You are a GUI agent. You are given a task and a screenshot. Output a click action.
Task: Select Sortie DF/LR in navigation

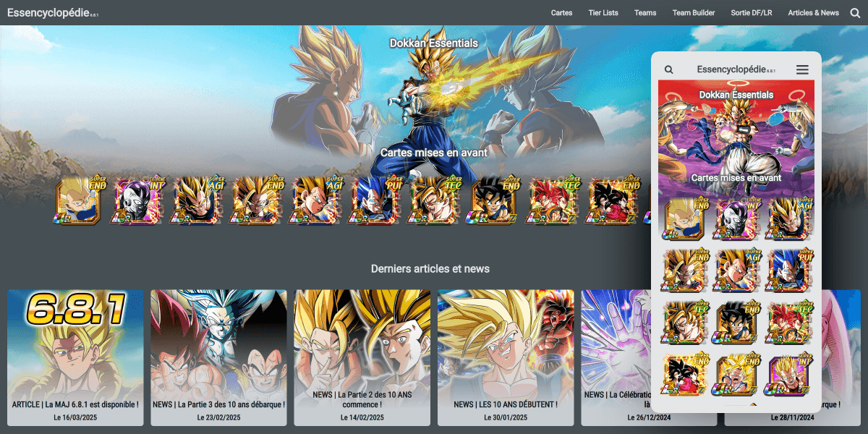coord(752,12)
